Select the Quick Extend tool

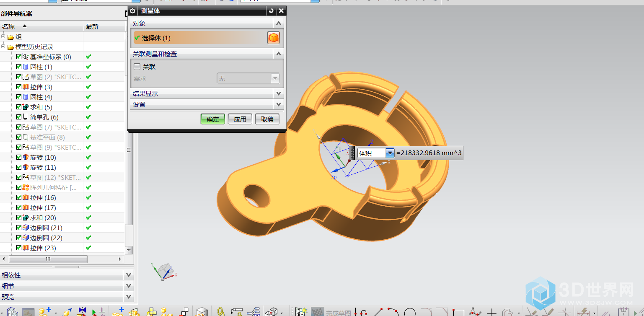coord(548,312)
